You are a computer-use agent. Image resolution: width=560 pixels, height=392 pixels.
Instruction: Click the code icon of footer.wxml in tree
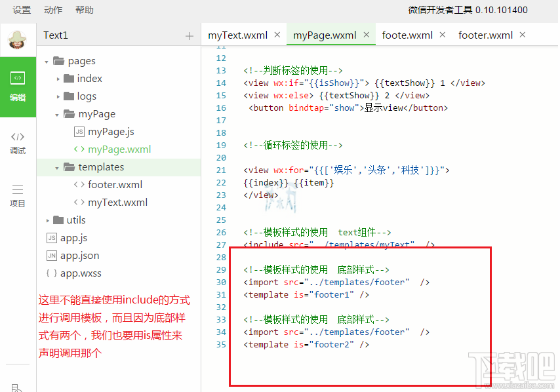79,185
